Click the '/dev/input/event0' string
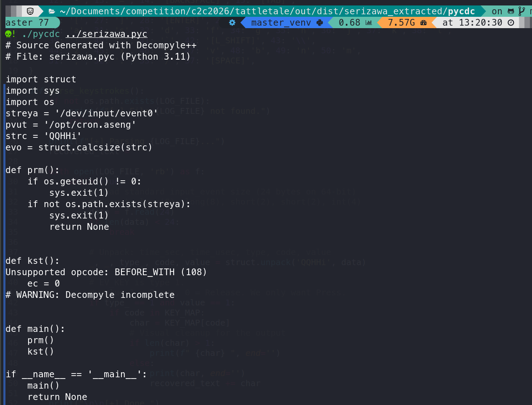 coord(106,113)
